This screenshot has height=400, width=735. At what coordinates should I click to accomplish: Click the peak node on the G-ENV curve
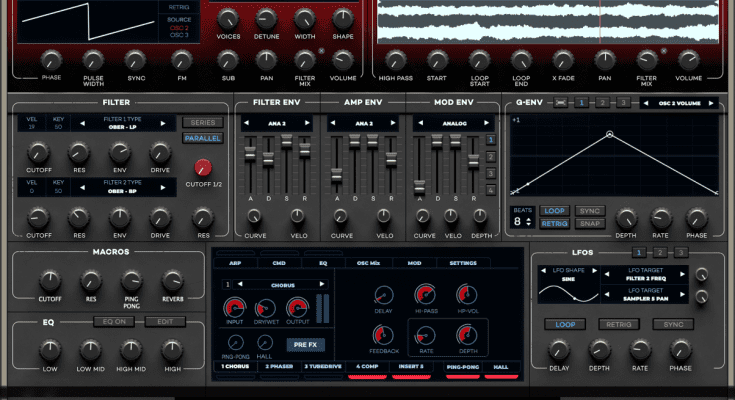click(x=609, y=133)
